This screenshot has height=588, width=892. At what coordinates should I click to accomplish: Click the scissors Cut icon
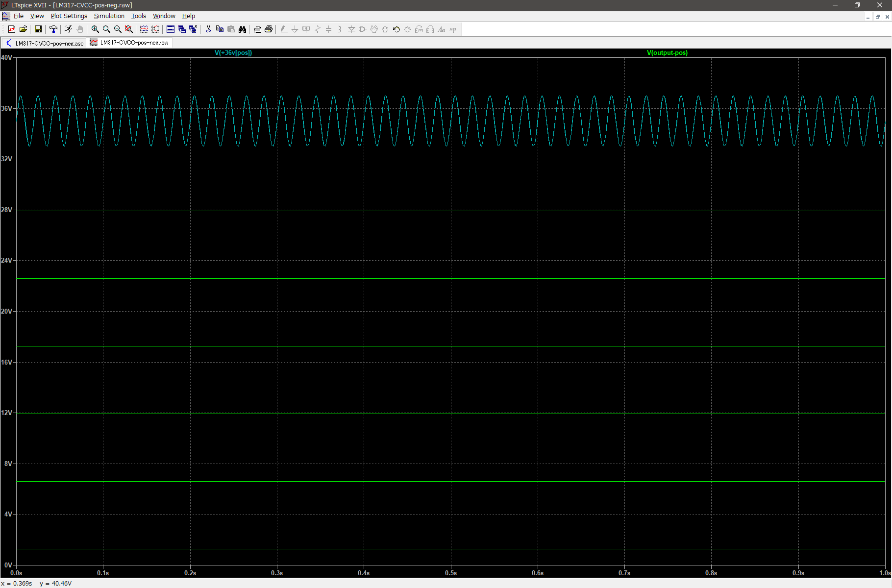208,29
